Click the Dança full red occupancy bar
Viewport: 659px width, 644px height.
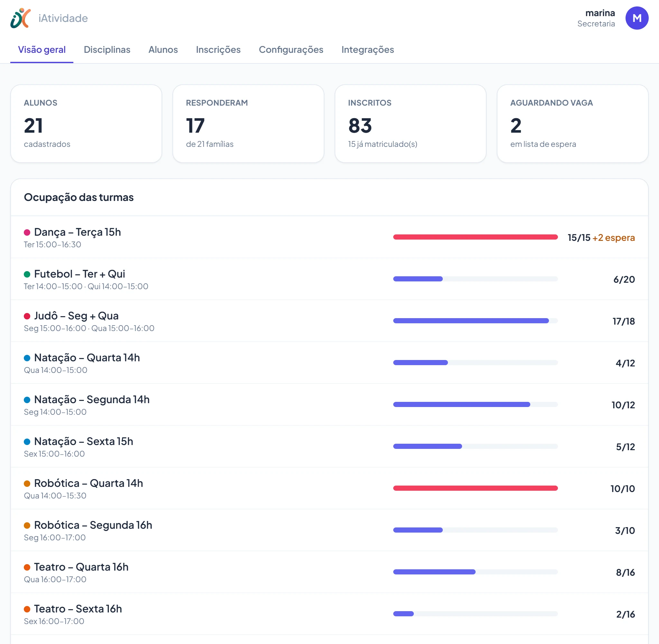coord(475,237)
